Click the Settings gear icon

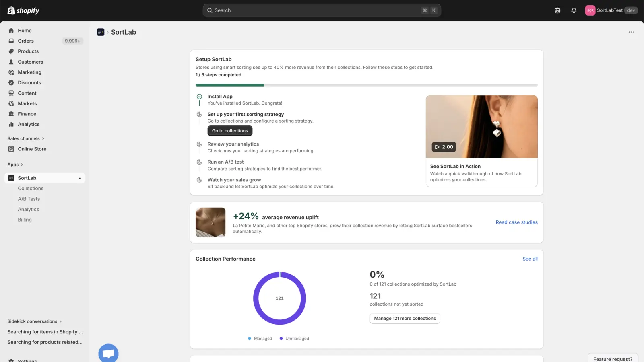pyautogui.click(x=11, y=360)
